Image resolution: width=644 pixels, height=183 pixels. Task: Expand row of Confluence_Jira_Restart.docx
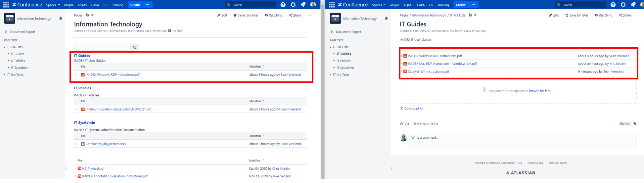coord(76,144)
